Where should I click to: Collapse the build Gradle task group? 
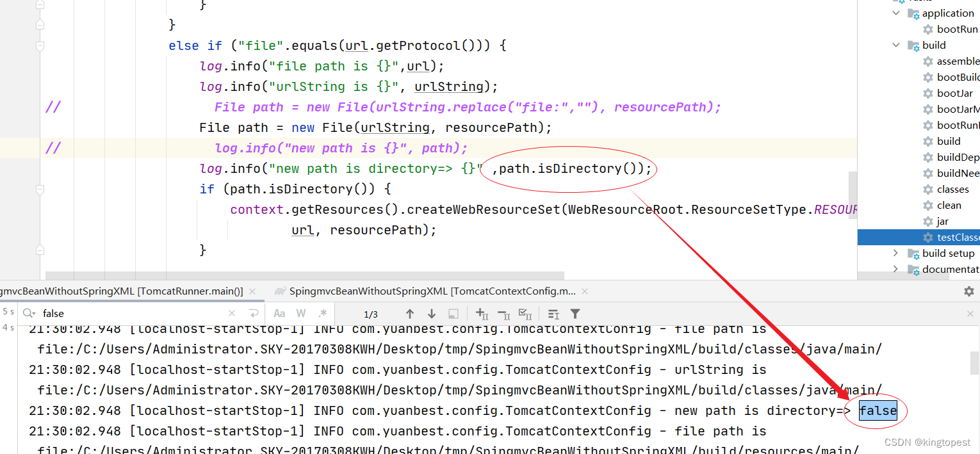[895, 45]
